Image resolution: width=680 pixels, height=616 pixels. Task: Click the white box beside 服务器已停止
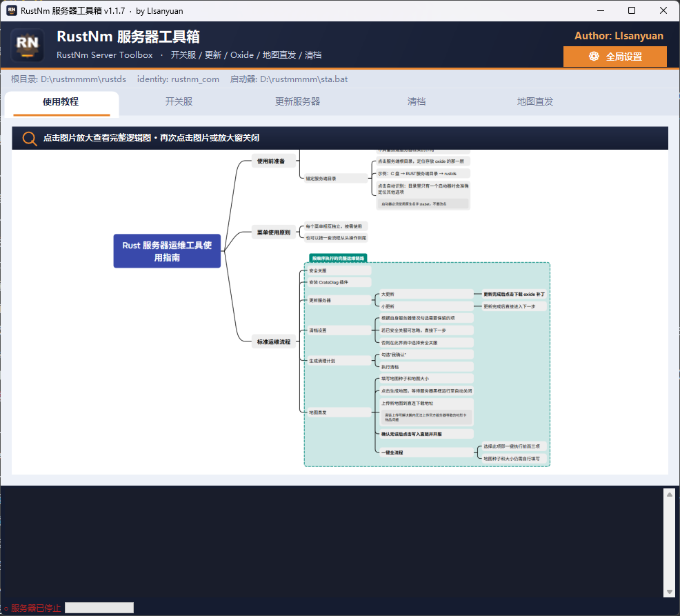[x=99, y=608]
